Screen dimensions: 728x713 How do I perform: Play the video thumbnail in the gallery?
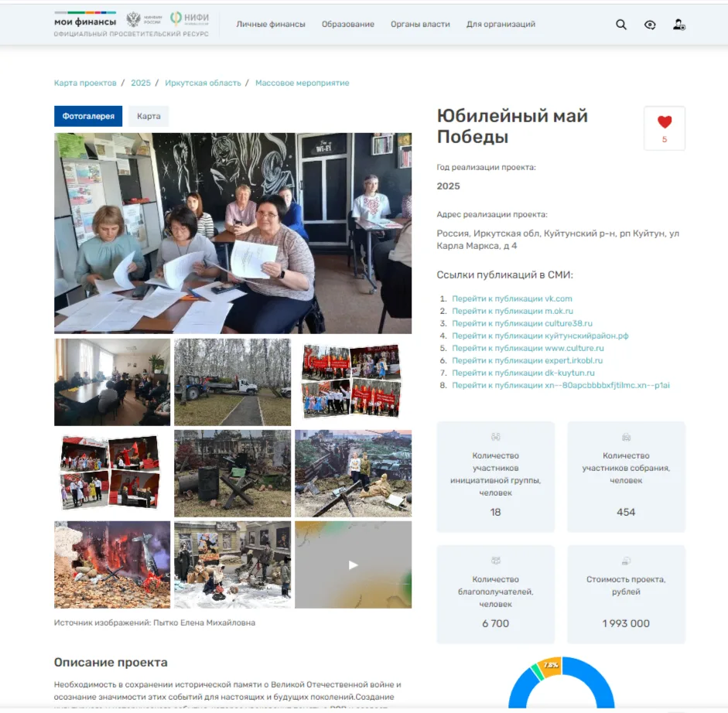pos(353,565)
